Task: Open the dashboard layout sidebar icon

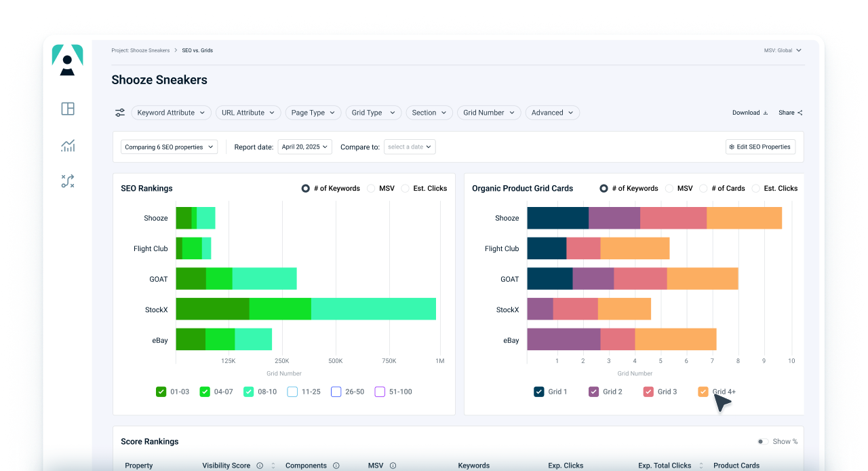Action: (68, 109)
